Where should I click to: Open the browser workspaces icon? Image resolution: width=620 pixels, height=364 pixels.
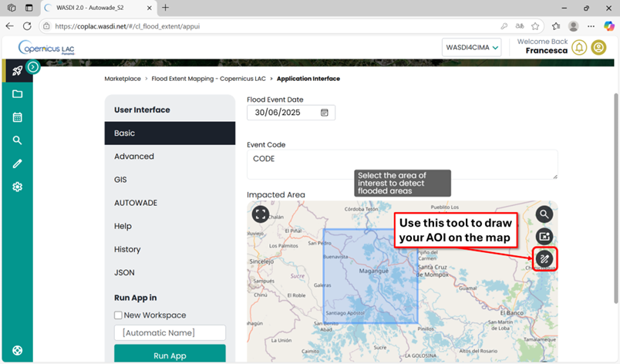click(x=12, y=8)
